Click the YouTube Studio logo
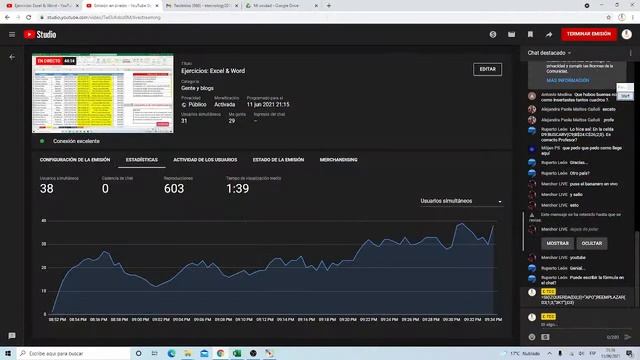Viewport: 640px width, 360px height. (x=40, y=35)
